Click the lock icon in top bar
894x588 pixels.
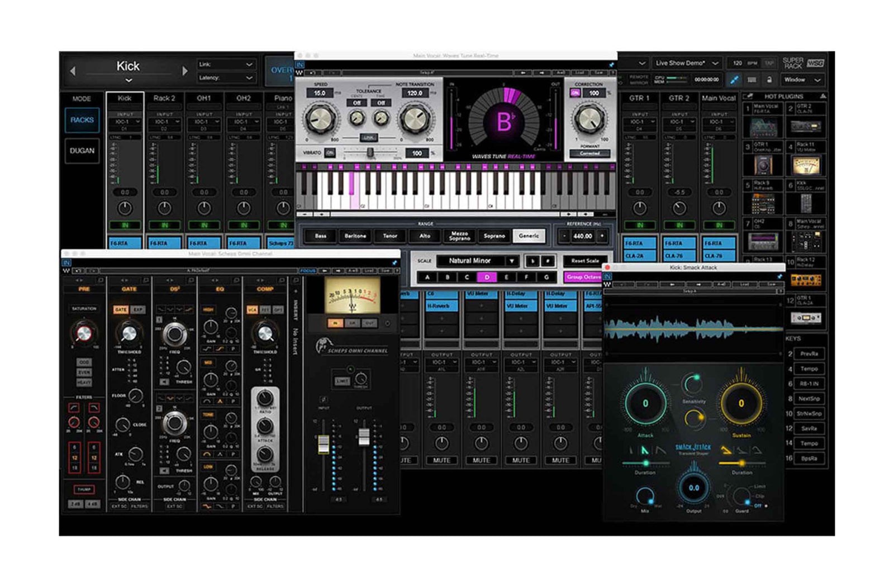(x=769, y=80)
